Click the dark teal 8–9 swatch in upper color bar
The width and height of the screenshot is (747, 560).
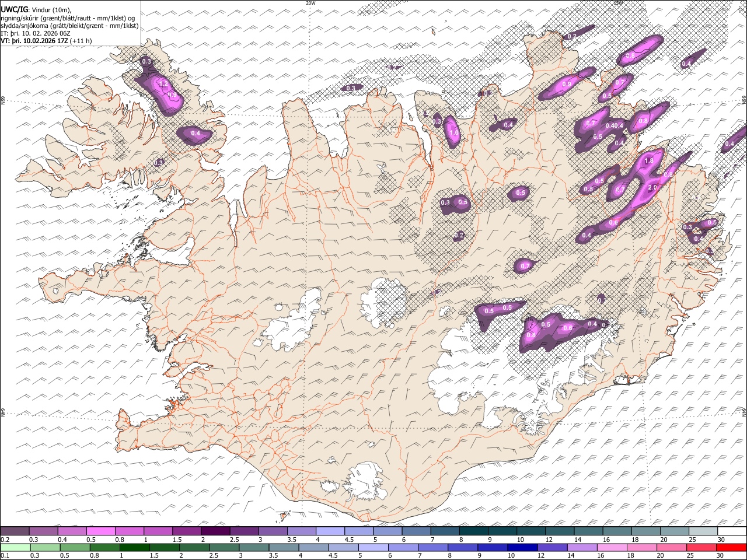(x=473, y=531)
